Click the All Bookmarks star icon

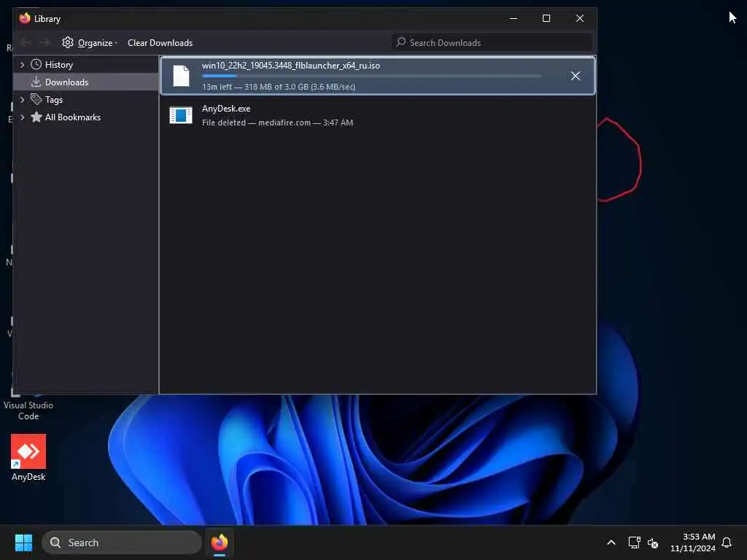(x=36, y=117)
